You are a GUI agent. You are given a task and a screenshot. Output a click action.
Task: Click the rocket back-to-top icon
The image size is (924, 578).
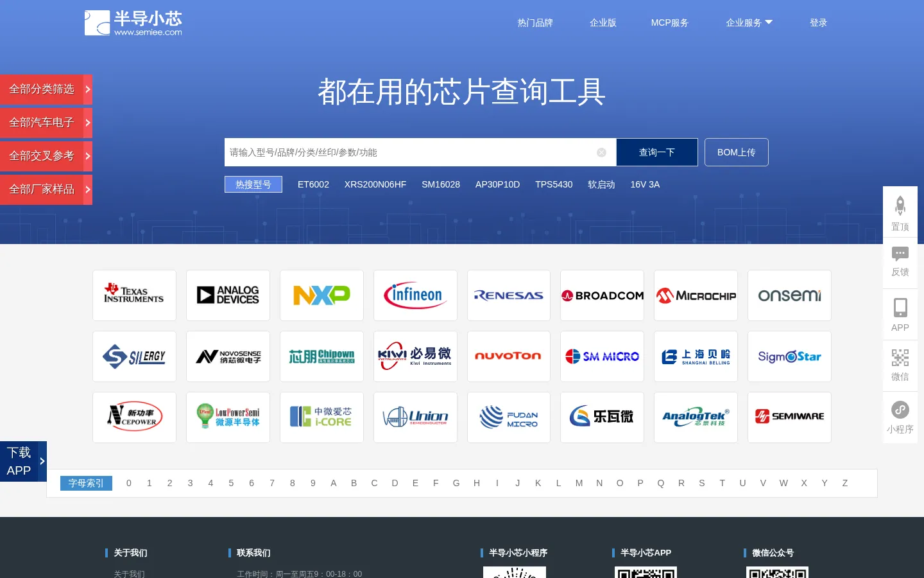(x=900, y=206)
